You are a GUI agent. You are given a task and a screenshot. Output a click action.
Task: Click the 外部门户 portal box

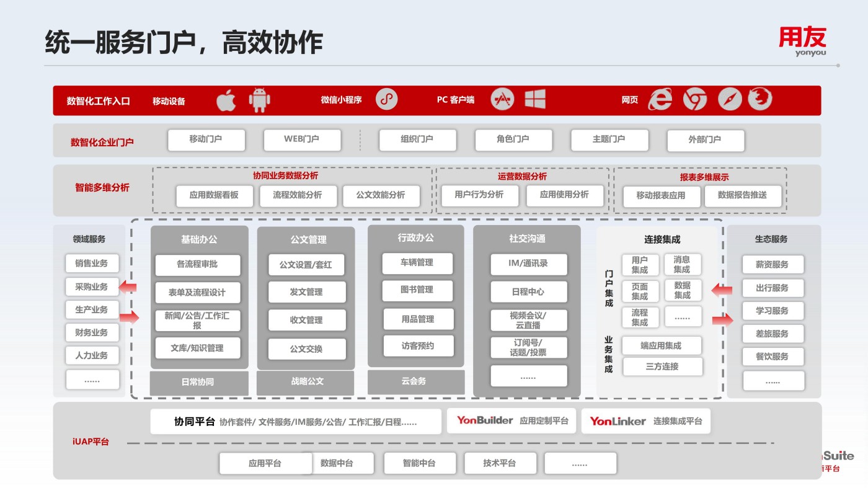[x=705, y=140]
